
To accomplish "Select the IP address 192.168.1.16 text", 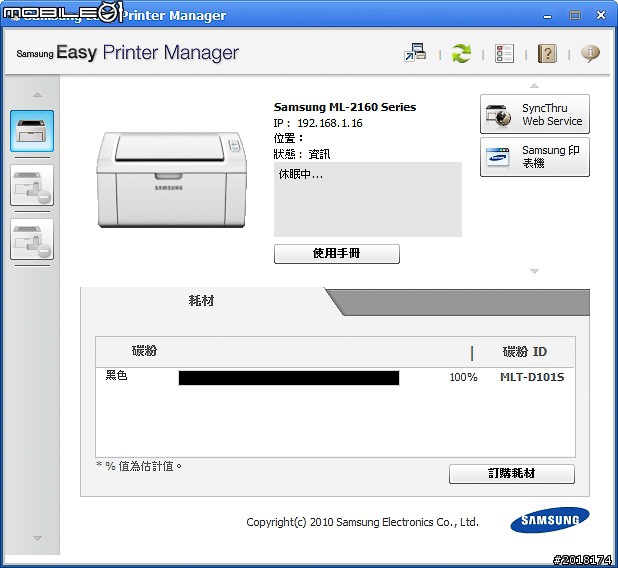I will click(330, 123).
